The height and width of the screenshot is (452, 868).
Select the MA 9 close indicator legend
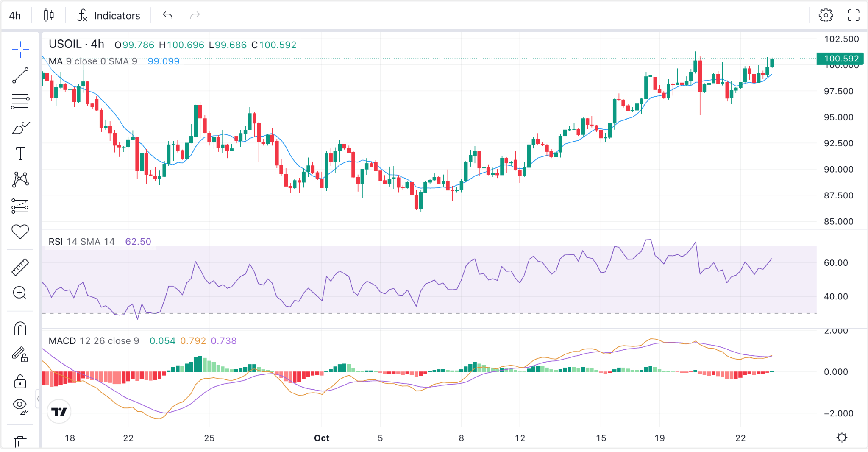pos(93,61)
